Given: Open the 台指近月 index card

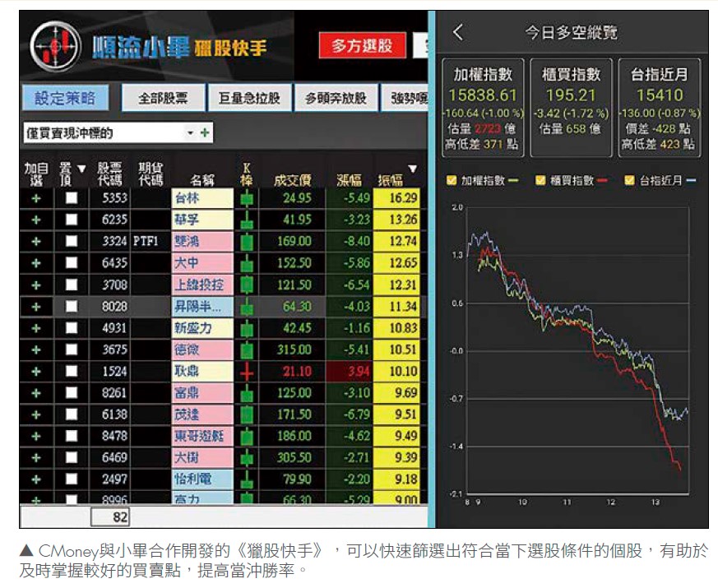Looking at the screenshot, I should pyautogui.click(x=660, y=108).
